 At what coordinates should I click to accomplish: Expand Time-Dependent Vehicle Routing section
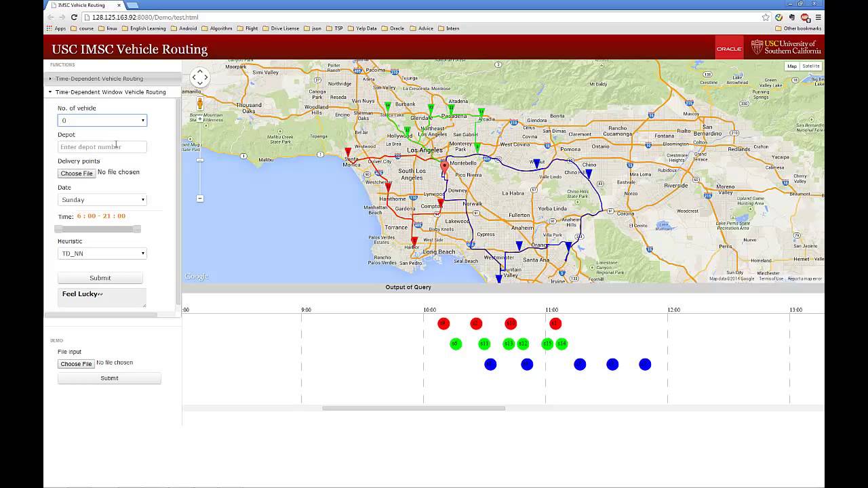pyautogui.click(x=112, y=79)
